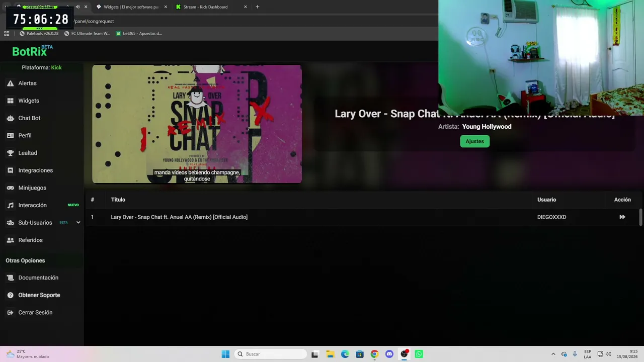Open the Alertas sidebar section

coord(41,83)
